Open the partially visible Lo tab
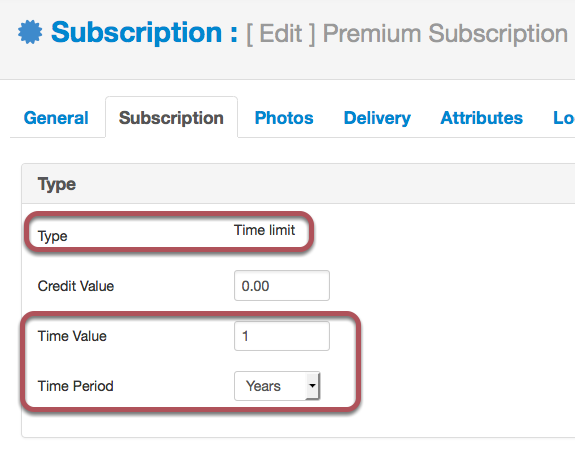Image resolution: width=575 pixels, height=464 pixels. (564, 118)
